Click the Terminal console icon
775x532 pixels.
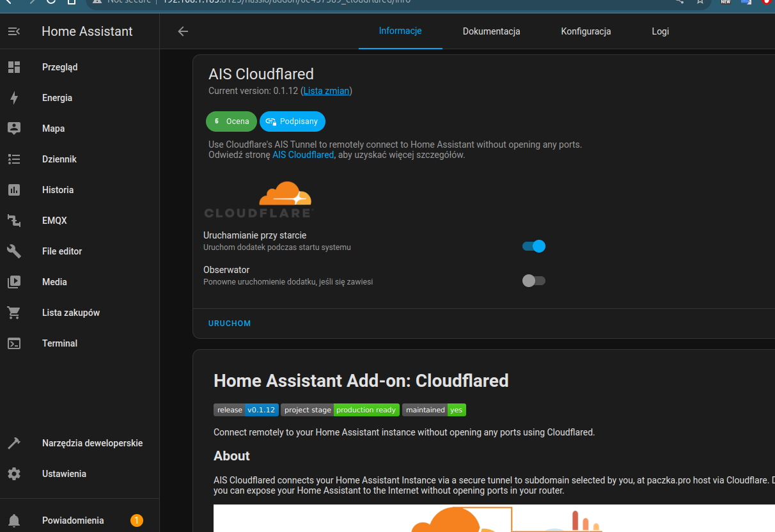tap(14, 343)
